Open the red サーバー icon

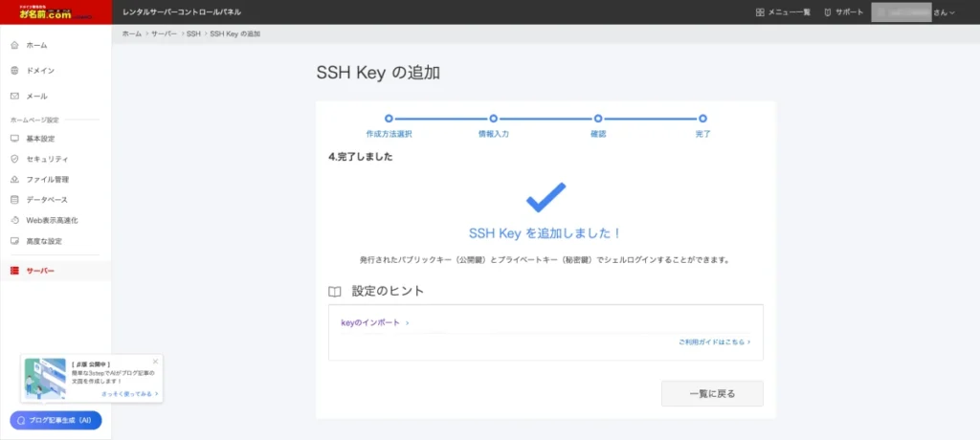(14, 271)
